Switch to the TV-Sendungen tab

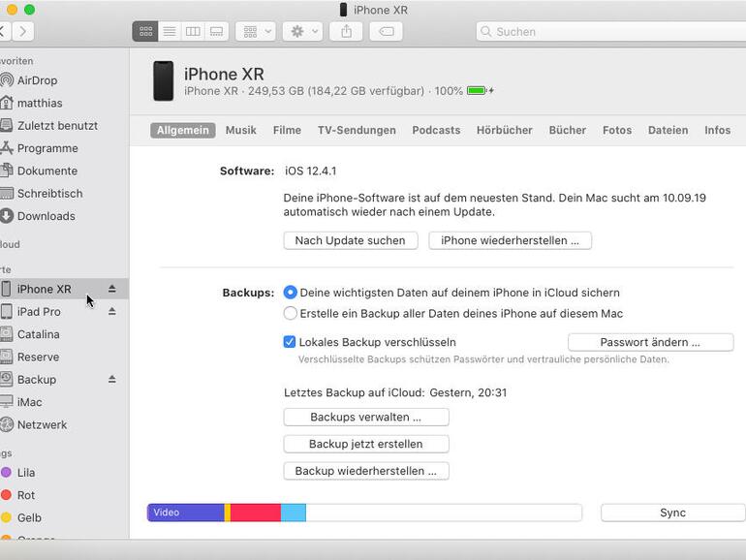pos(357,131)
